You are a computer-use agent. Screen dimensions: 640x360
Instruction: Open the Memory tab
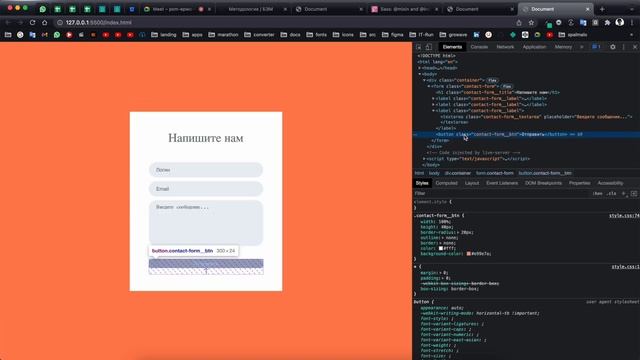[563, 47]
